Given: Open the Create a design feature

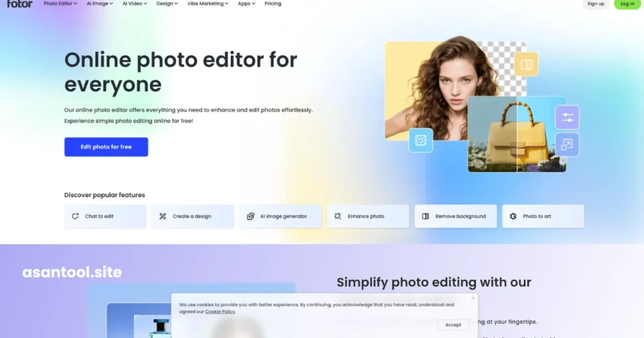Looking at the screenshot, I should point(192,216).
